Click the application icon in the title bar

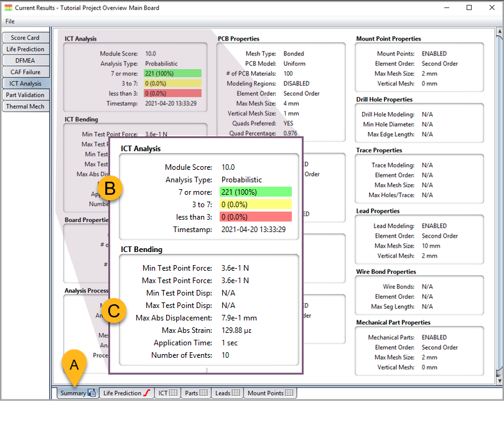(x=9, y=7)
